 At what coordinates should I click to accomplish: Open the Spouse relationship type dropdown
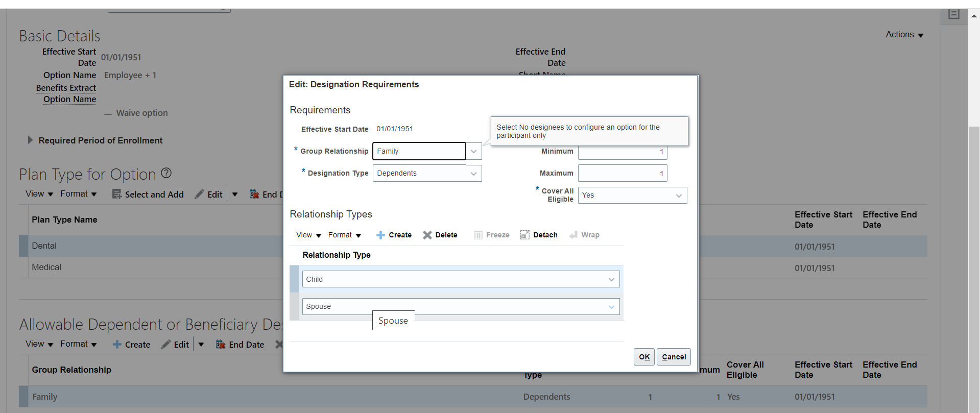pos(611,307)
